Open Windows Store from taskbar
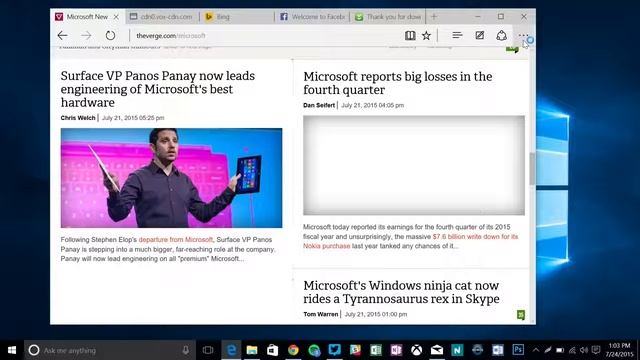 coord(272,350)
